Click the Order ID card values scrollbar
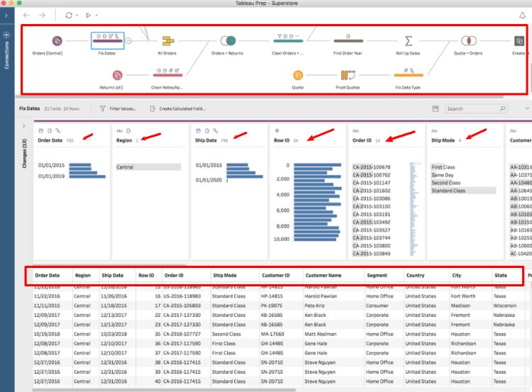 [414, 209]
